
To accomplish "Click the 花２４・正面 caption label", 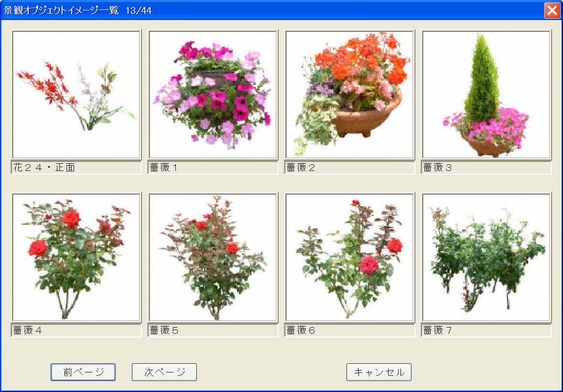I will coord(76,168).
